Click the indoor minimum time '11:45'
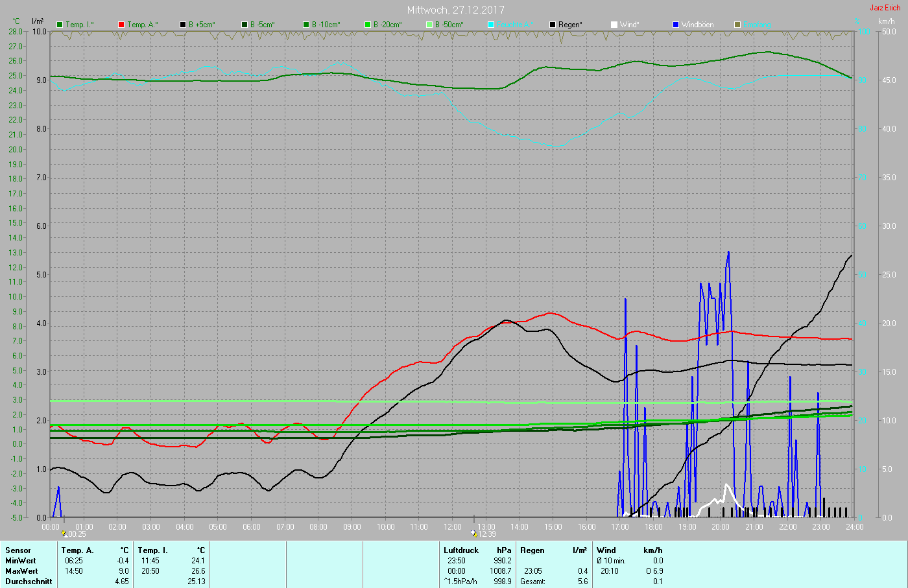The width and height of the screenshot is (908, 588). tap(150, 561)
